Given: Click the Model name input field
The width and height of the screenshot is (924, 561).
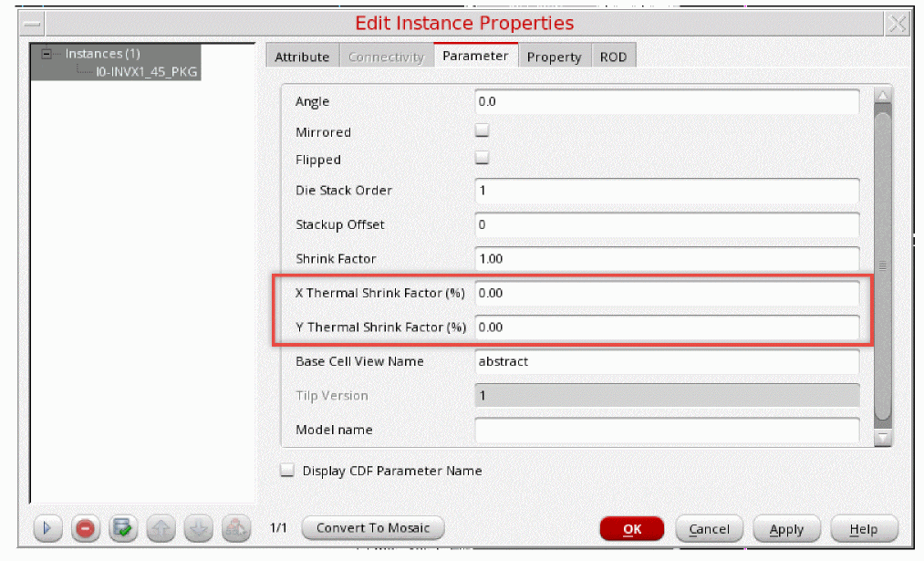Looking at the screenshot, I should [x=667, y=430].
